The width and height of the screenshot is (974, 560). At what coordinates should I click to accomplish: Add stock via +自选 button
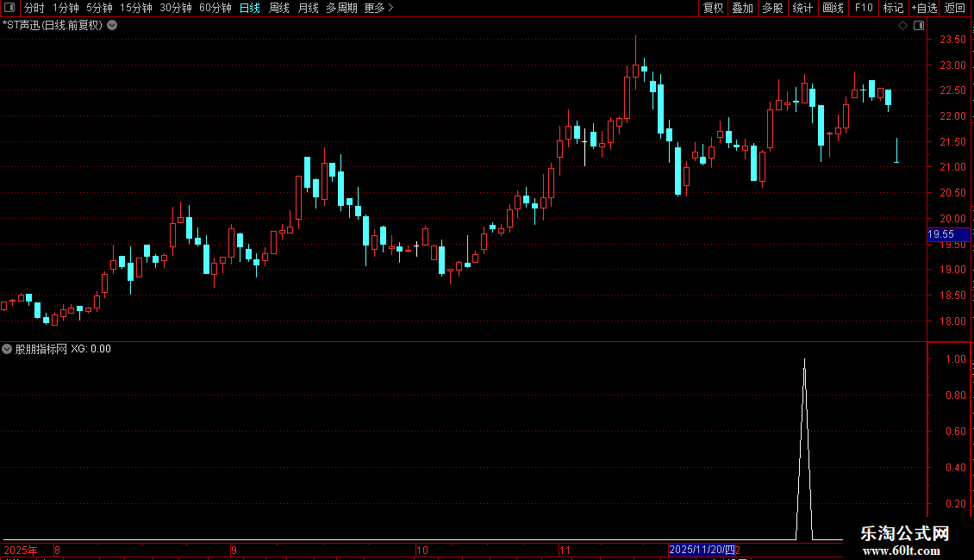[x=924, y=8]
